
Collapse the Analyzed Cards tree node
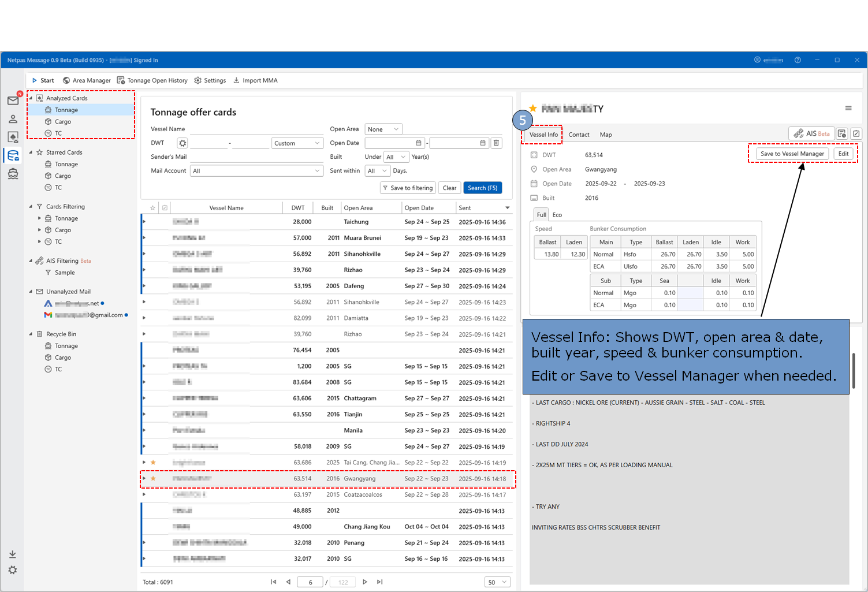31,98
